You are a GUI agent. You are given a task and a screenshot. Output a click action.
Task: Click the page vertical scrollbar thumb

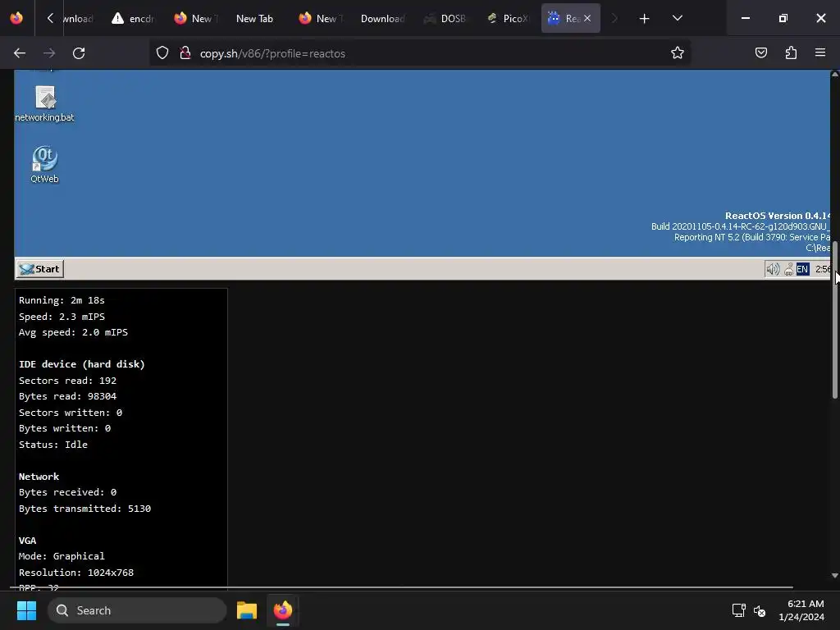[834, 321]
